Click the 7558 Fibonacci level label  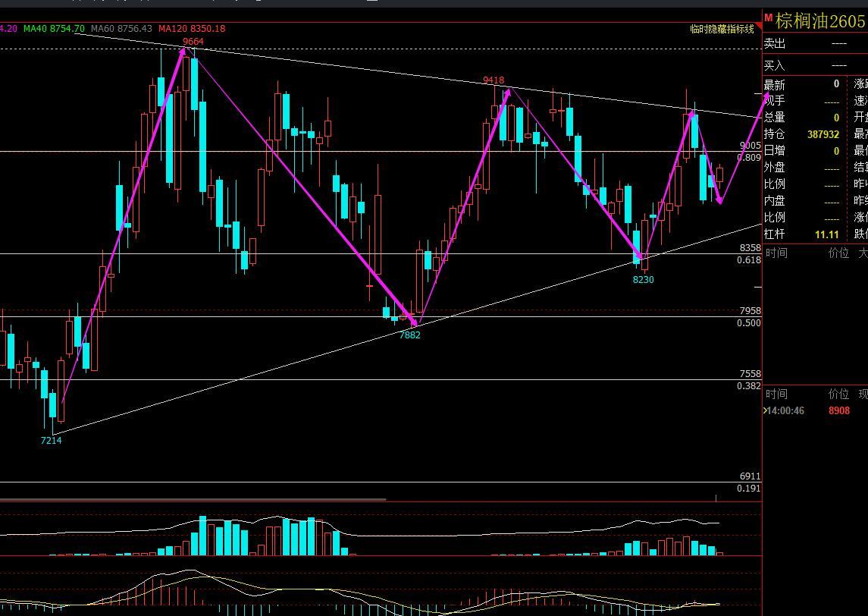750,374
